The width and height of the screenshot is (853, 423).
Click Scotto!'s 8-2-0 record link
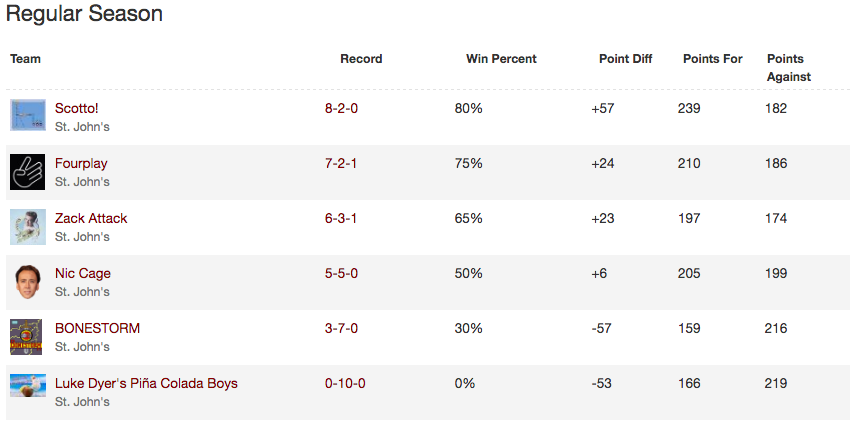342,108
